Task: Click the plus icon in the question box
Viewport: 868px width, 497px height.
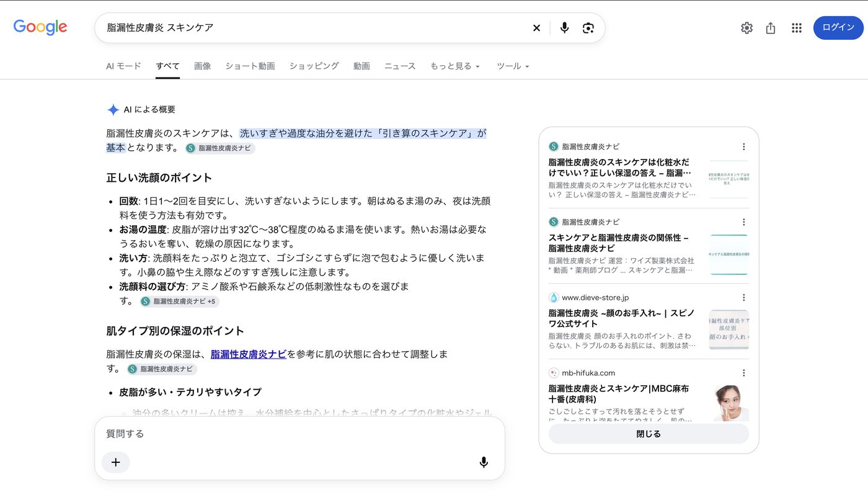Action: click(x=116, y=462)
